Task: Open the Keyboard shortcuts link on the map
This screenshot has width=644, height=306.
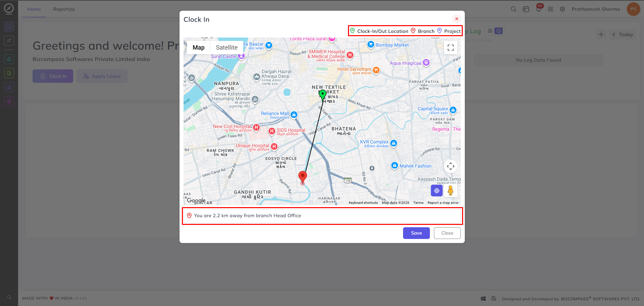Action: (x=363, y=203)
